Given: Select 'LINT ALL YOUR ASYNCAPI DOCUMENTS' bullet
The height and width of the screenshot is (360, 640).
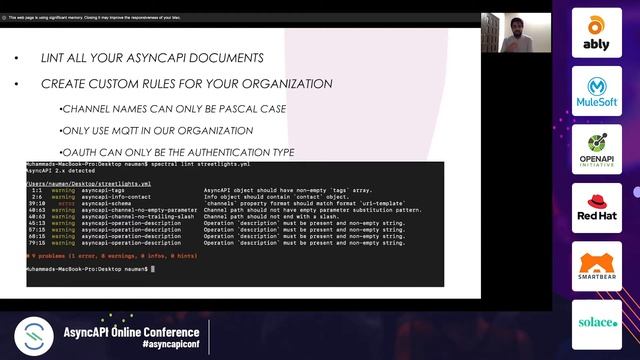Looking at the screenshot, I should [x=152, y=58].
